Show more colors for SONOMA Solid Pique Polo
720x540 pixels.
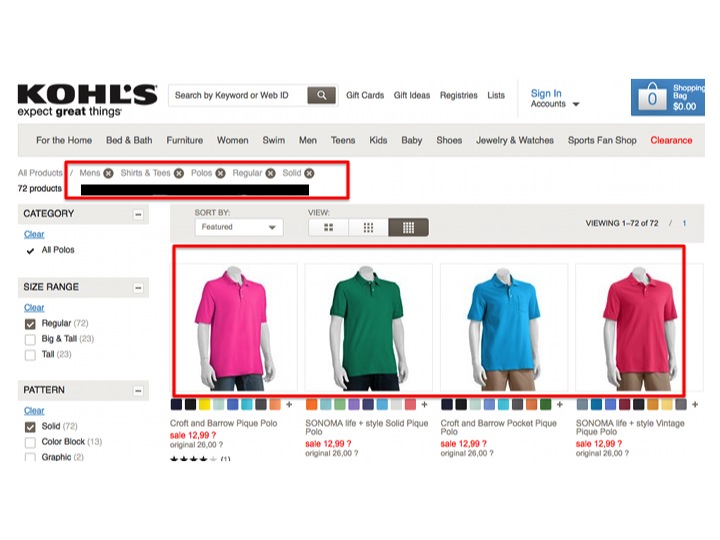(424, 405)
